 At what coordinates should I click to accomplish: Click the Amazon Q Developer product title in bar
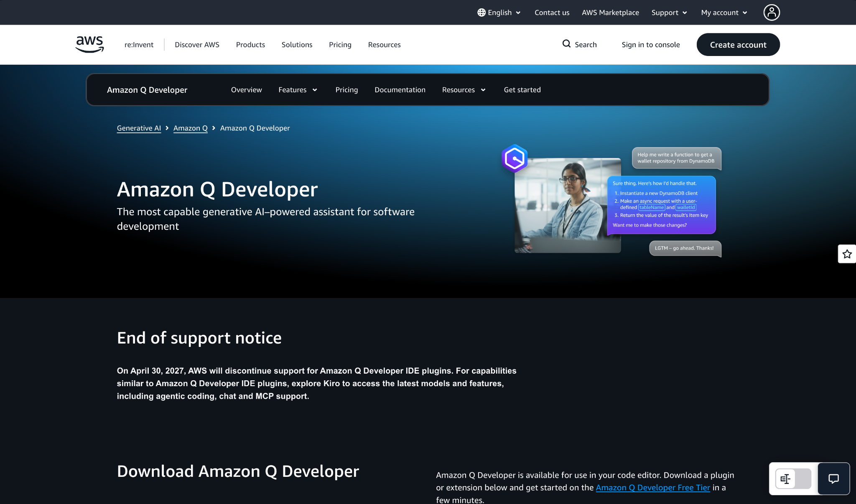(147, 90)
